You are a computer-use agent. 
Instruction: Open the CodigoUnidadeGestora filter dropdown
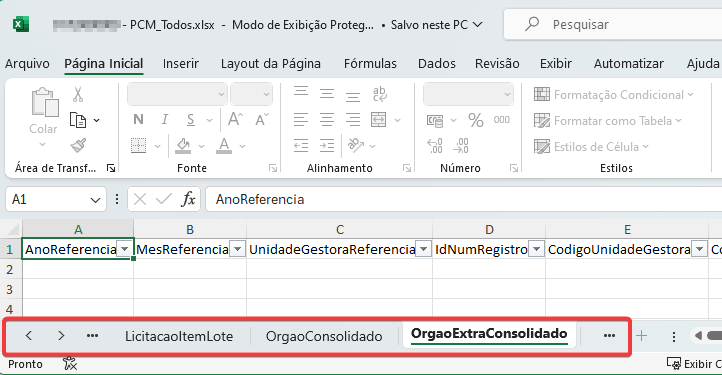click(x=699, y=249)
